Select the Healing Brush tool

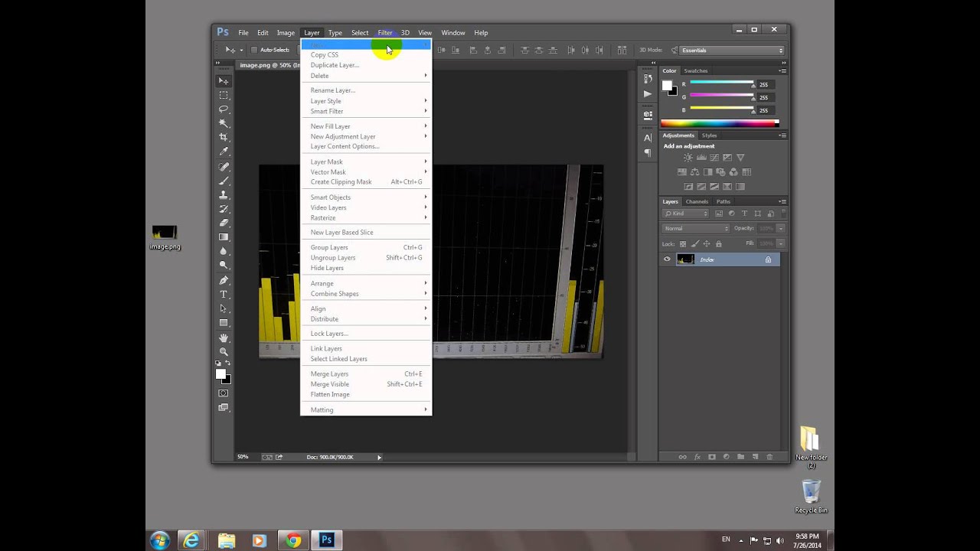(x=224, y=166)
